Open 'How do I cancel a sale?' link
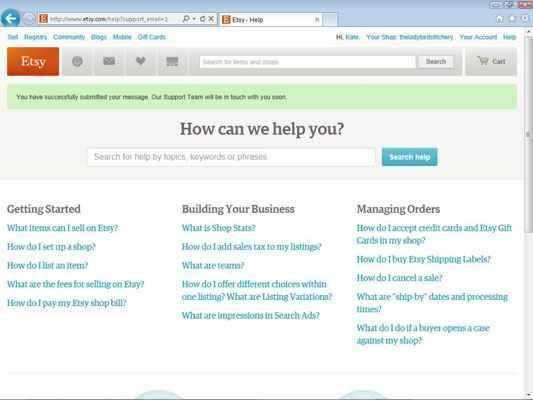 [x=399, y=278]
